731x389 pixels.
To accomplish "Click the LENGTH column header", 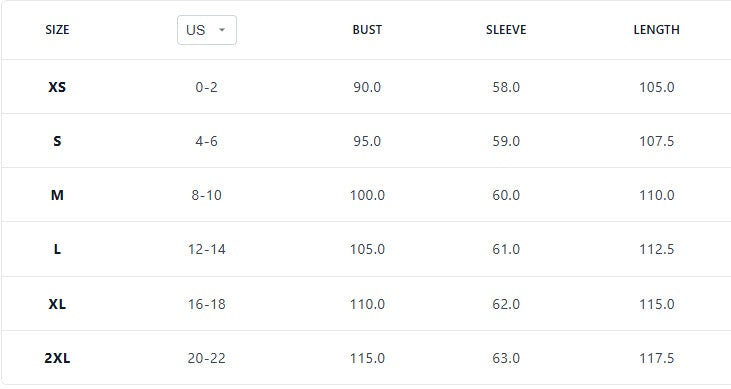I will [656, 30].
